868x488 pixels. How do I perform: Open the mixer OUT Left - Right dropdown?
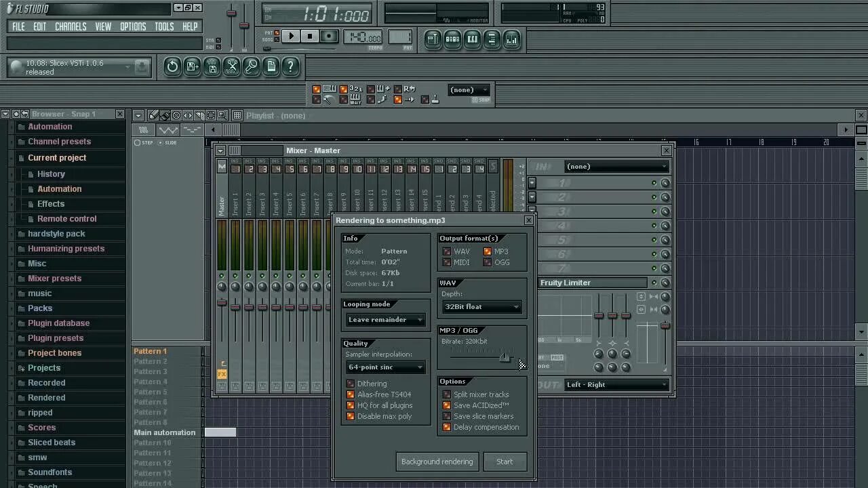tap(616, 385)
